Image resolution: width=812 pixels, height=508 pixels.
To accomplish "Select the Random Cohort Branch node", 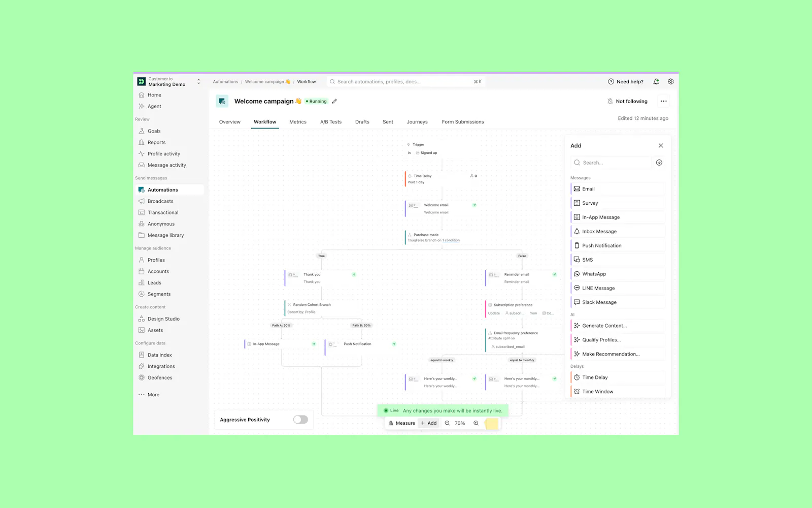I will pyautogui.click(x=322, y=308).
